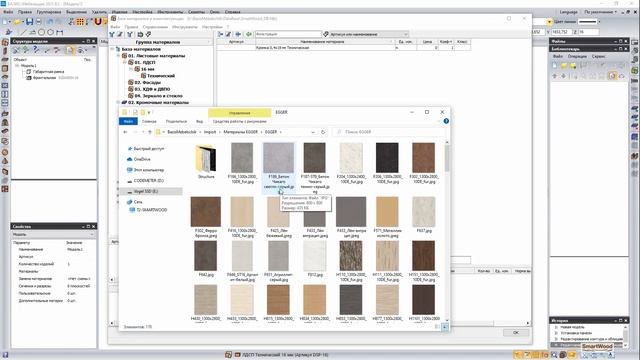Click the Explorer Up one level arrow
The width and height of the screenshot is (640, 360).
(150, 132)
